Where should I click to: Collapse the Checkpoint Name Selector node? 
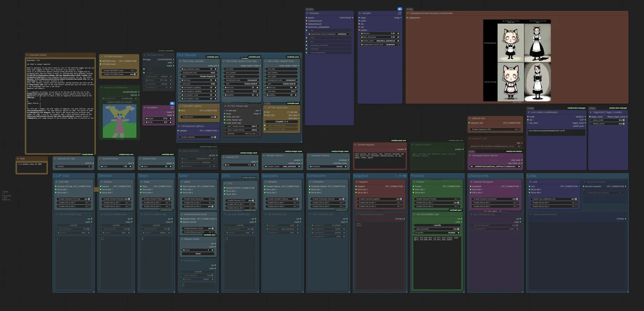(470, 155)
